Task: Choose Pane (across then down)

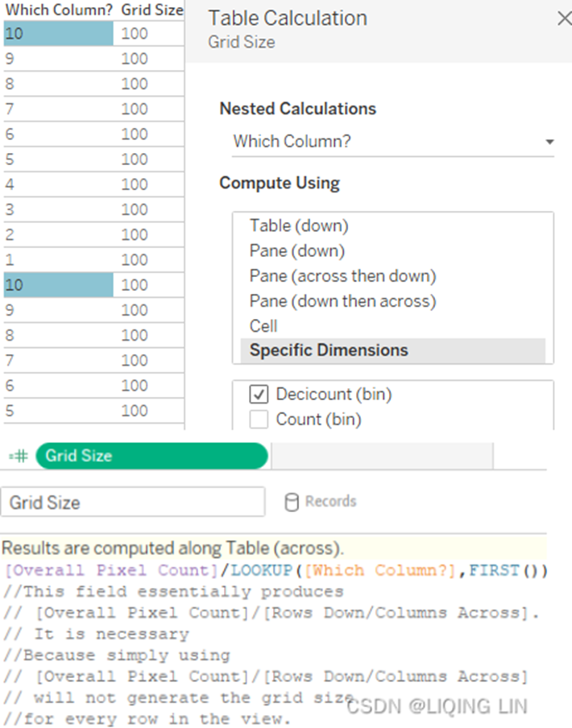Action: point(342,275)
